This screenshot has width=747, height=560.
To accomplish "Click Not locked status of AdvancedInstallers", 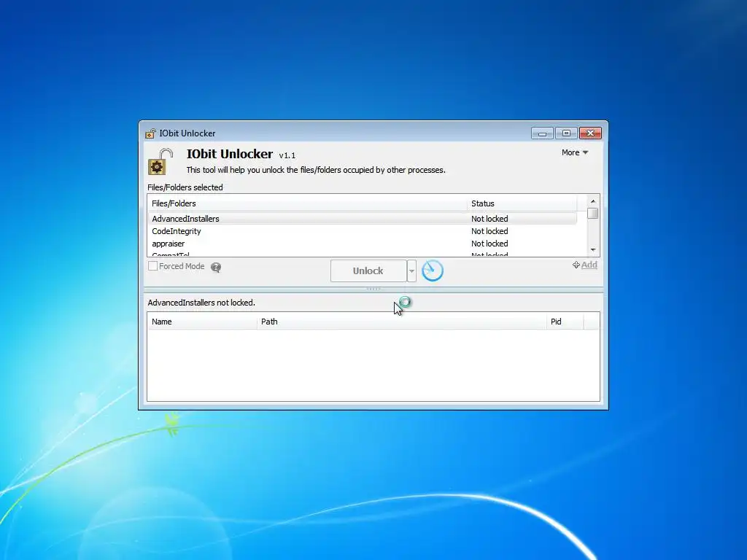I will point(489,219).
